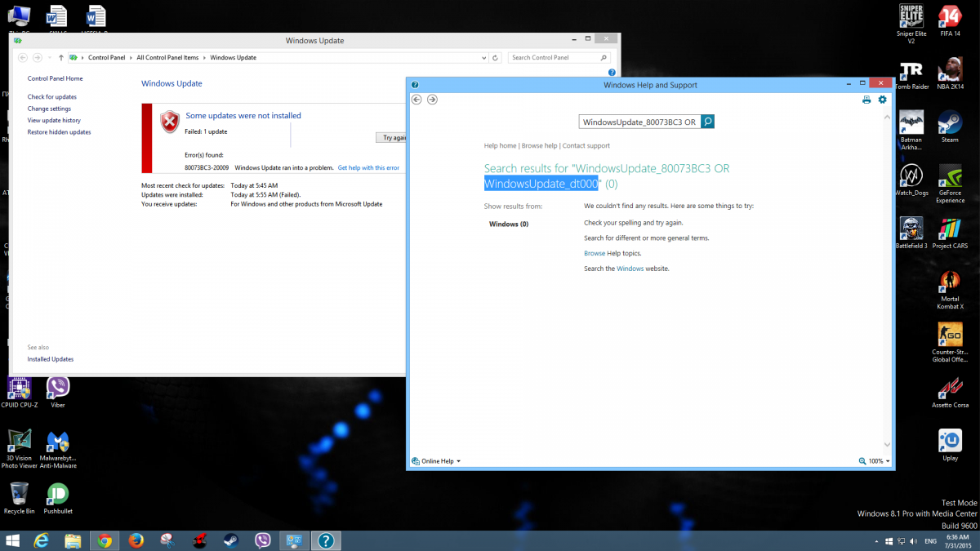This screenshot has height=551, width=980.
Task: Click the print icon in Help and Support
Action: click(x=866, y=100)
